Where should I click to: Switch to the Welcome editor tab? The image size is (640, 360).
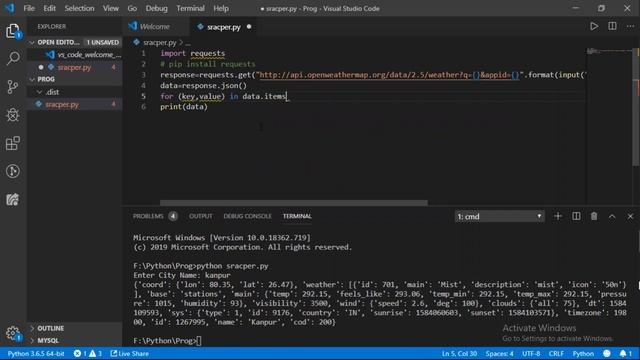(x=155, y=27)
